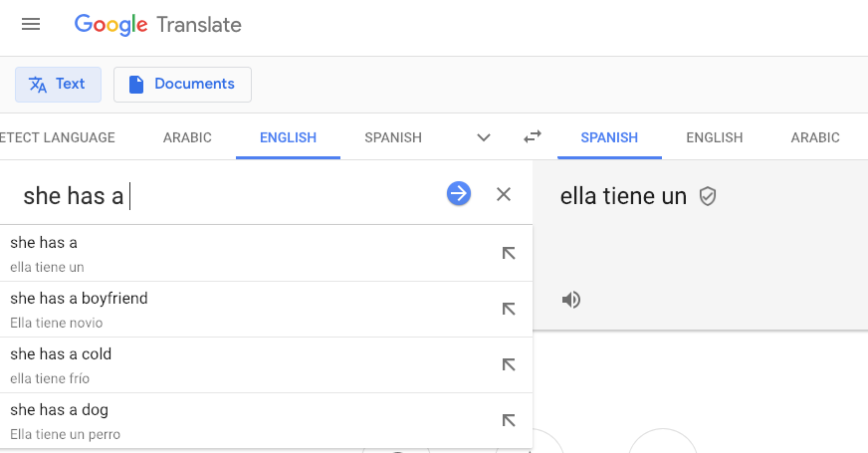The height and width of the screenshot is (453, 868).
Task: Clear the source text with X
Action: point(504,194)
